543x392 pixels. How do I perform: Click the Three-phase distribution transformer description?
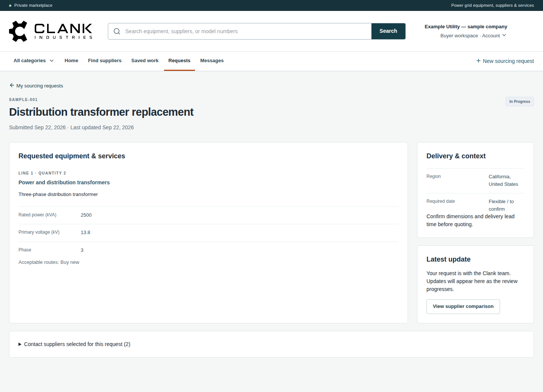pos(58,194)
